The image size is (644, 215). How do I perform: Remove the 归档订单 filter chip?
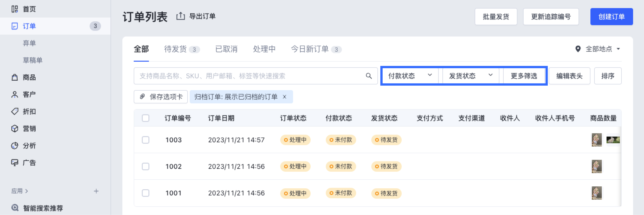[x=284, y=97]
